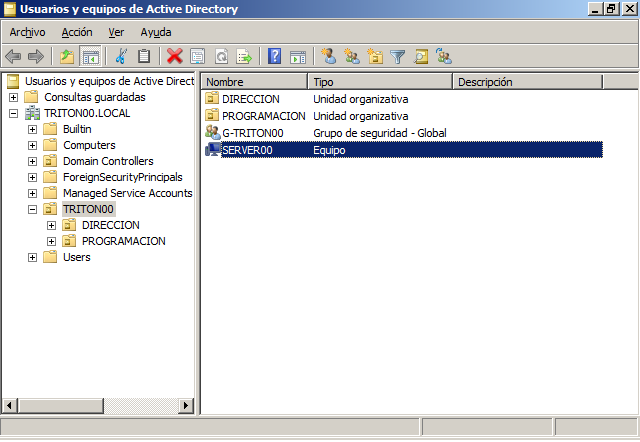Click the Find objects toolbar icon

coord(421,56)
